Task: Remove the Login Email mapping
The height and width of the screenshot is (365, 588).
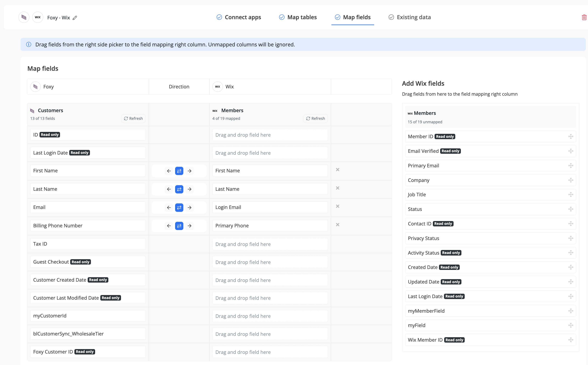Action: point(338,206)
